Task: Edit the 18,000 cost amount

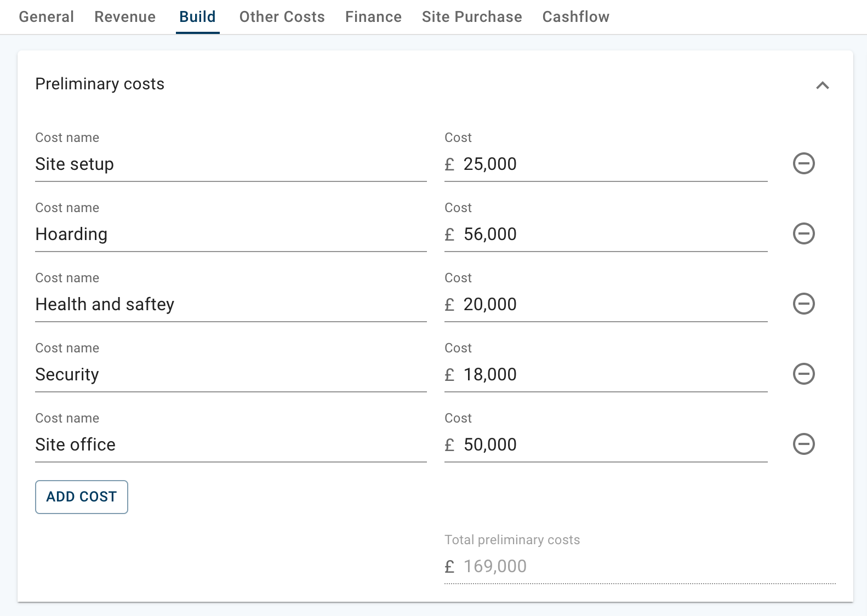Action: click(x=606, y=374)
